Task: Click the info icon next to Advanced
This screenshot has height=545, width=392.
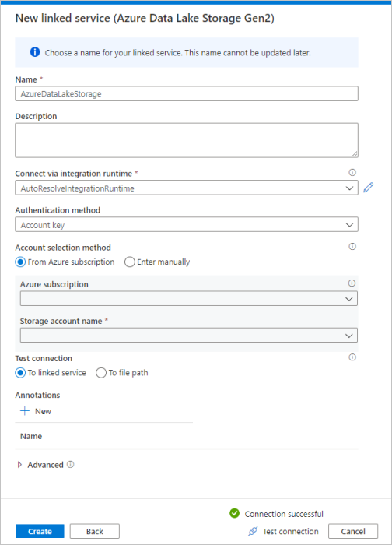Action: click(71, 464)
